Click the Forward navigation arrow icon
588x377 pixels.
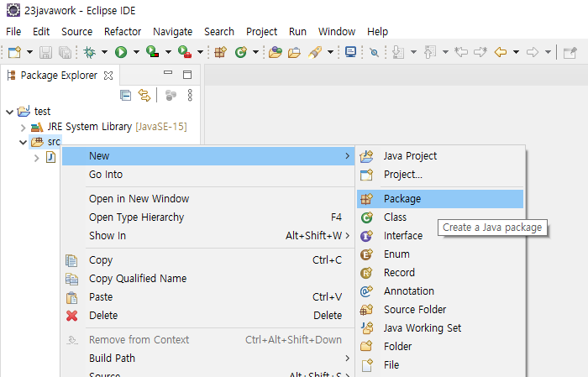(532, 52)
